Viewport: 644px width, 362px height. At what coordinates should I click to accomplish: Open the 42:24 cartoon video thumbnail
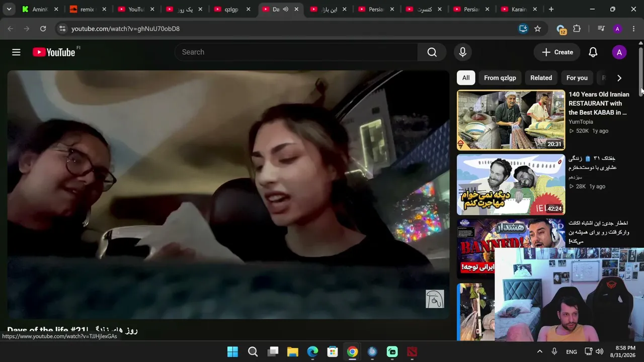[511, 185]
